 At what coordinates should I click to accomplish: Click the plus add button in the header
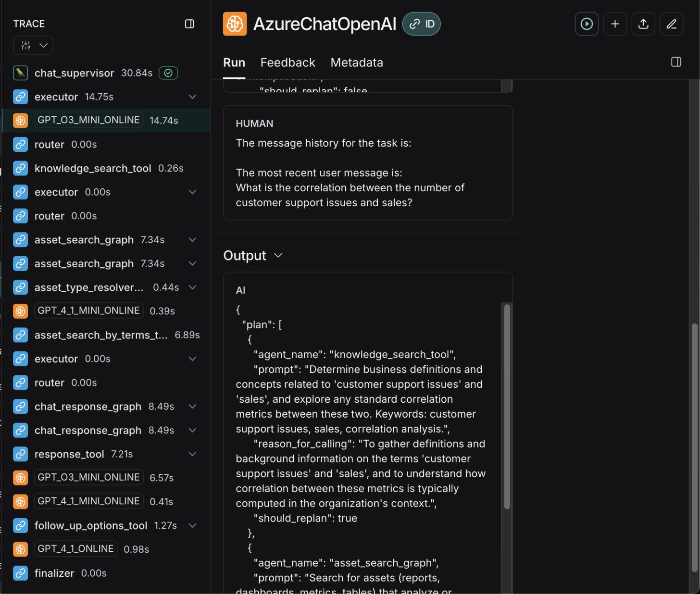[615, 24]
